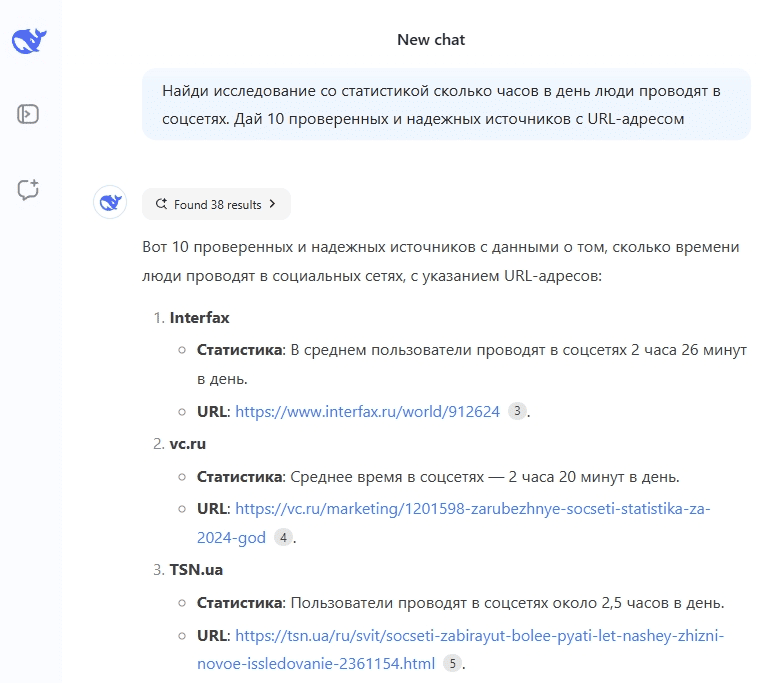Screen dimensions: 763x683
Task: Visit the tsn.ua socseti article link
Action: click(478, 635)
